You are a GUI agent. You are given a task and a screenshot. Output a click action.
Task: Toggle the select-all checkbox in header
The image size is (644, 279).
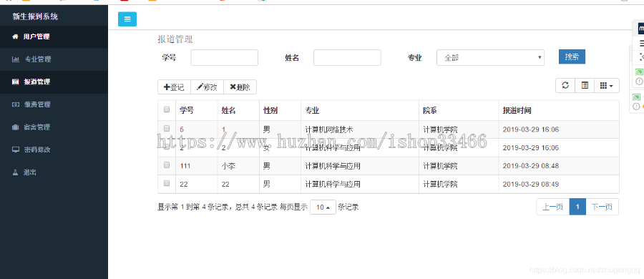[167, 109]
